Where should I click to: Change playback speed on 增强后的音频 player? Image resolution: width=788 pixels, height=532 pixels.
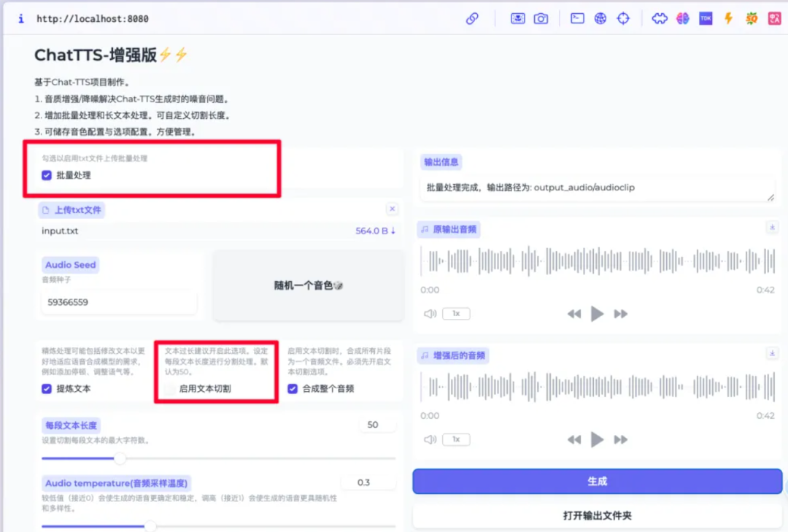[x=456, y=439]
